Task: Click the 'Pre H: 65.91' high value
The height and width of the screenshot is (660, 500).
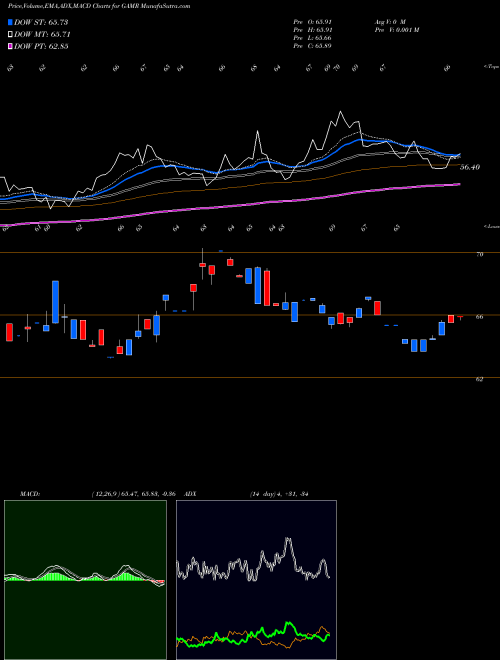Action: tap(312, 29)
